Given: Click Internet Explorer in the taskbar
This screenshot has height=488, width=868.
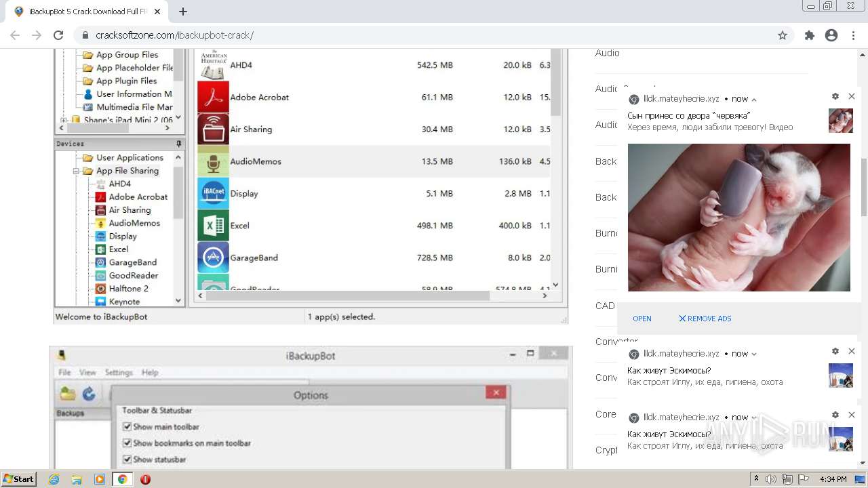Looking at the screenshot, I should (x=54, y=479).
